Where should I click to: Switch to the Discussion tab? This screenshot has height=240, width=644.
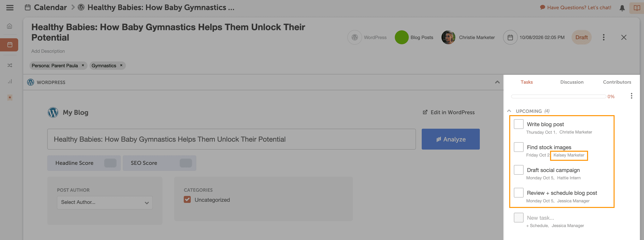pos(572,82)
